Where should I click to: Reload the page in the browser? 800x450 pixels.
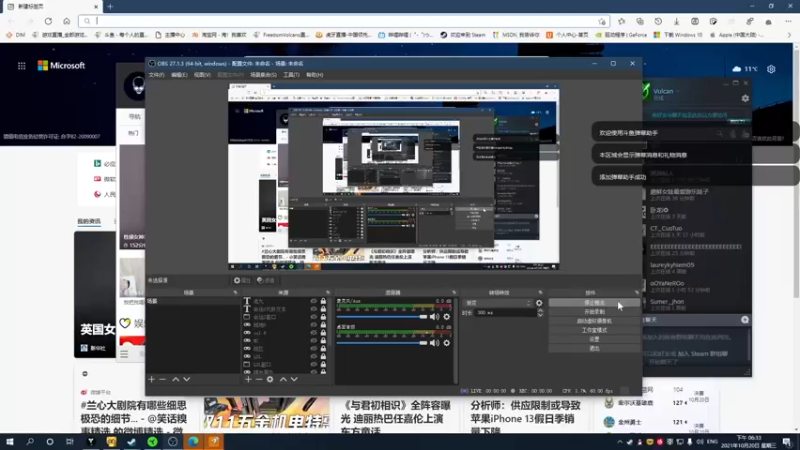click(48, 21)
